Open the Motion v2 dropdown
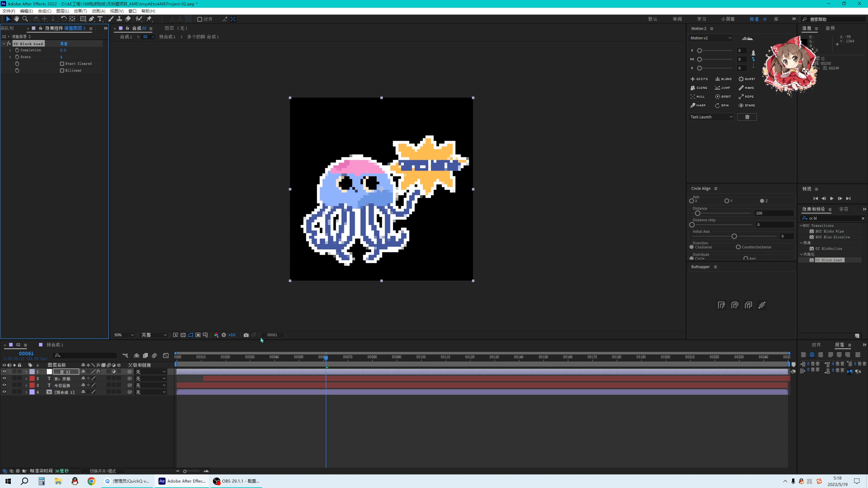Image resolution: width=868 pixels, height=488 pixels. pos(710,38)
